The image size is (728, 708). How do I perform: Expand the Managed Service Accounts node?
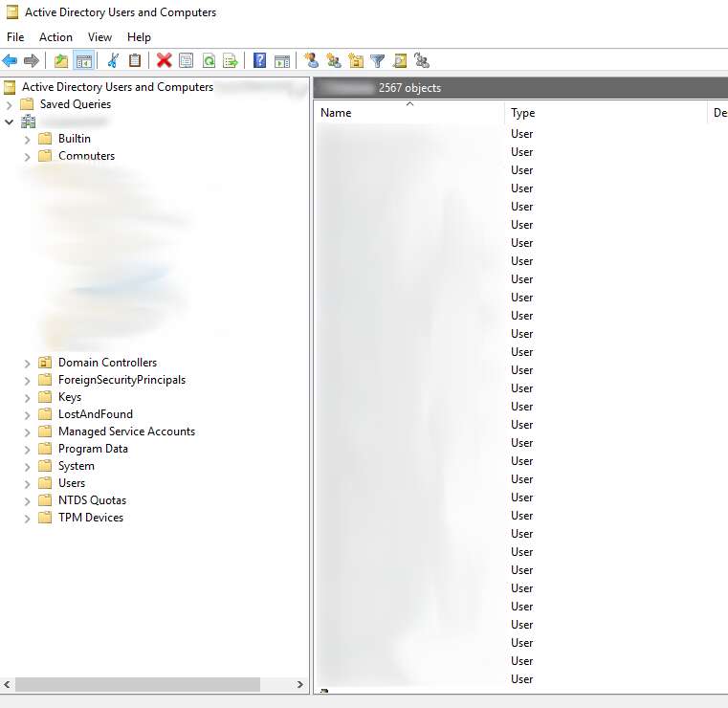point(27,432)
